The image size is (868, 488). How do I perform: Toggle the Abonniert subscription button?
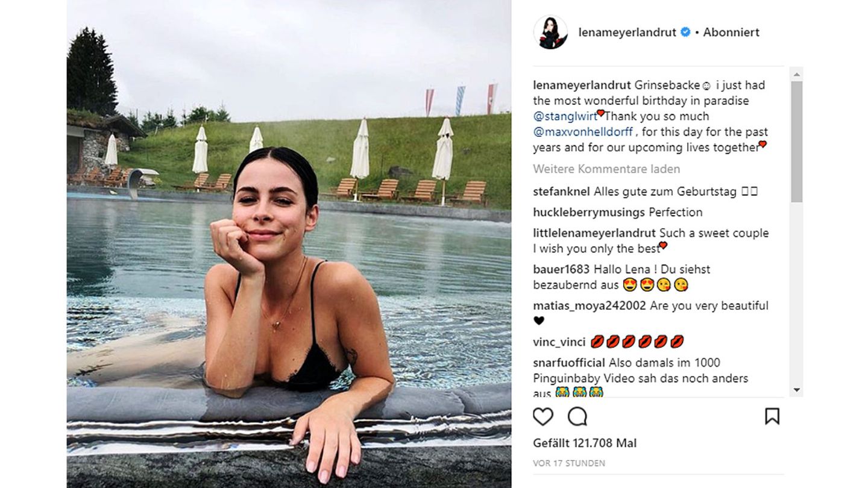pos(731,33)
